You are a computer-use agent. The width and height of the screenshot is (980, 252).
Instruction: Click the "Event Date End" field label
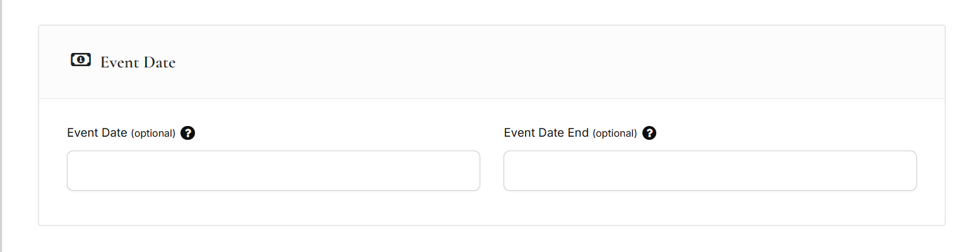(546, 133)
